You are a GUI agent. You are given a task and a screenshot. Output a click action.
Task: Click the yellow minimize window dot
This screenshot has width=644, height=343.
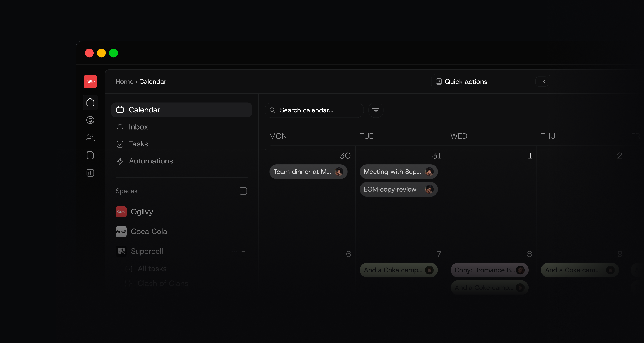click(x=101, y=53)
